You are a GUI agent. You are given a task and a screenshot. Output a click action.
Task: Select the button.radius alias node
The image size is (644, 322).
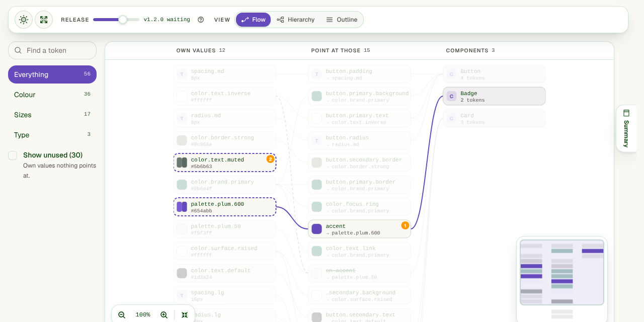click(x=360, y=141)
